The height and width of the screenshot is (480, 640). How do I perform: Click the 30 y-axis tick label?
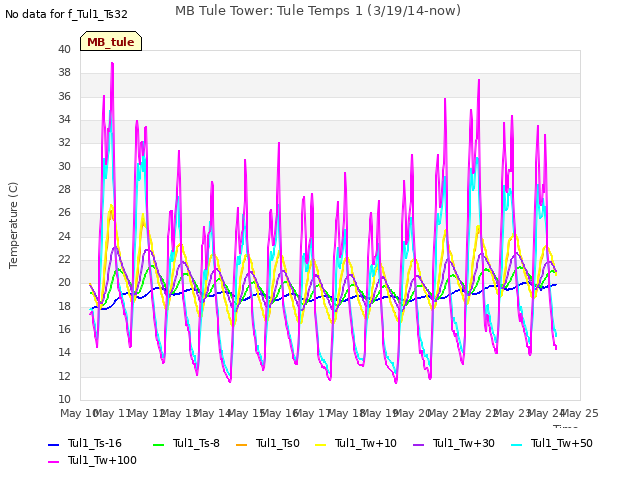pos(64,166)
